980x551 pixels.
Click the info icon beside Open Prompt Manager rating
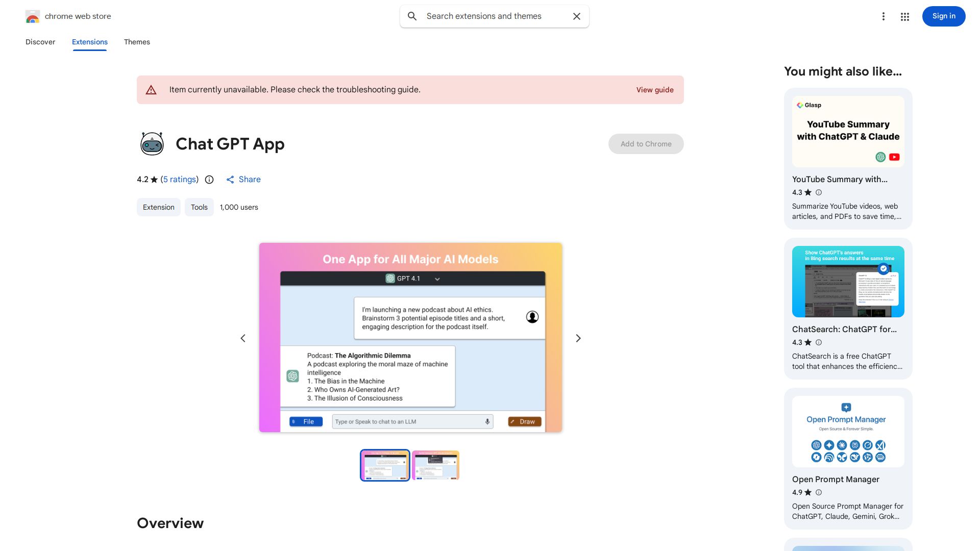pyautogui.click(x=818, y=492)
